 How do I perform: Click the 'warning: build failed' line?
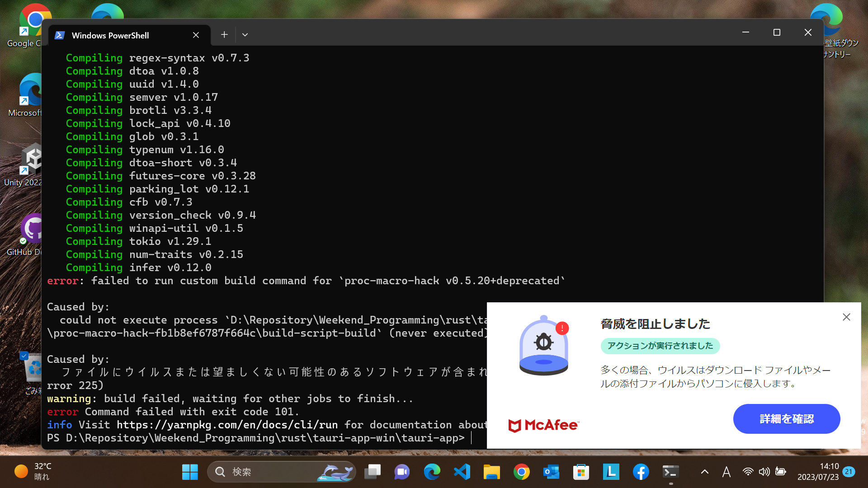(230, 399)
